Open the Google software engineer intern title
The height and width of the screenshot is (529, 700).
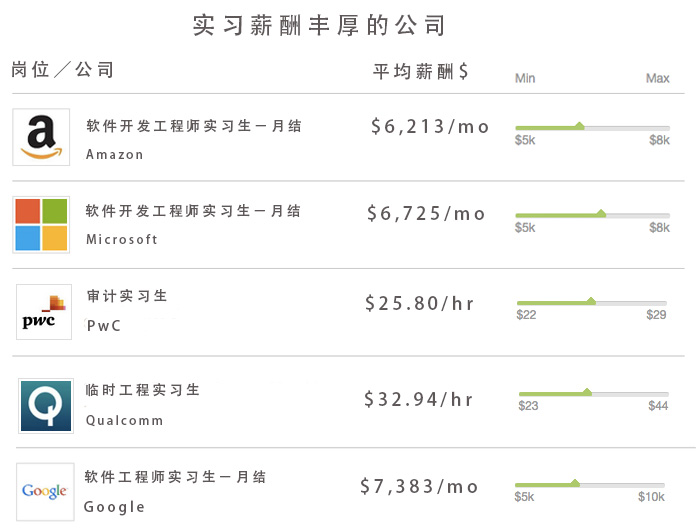coord(176,477)
